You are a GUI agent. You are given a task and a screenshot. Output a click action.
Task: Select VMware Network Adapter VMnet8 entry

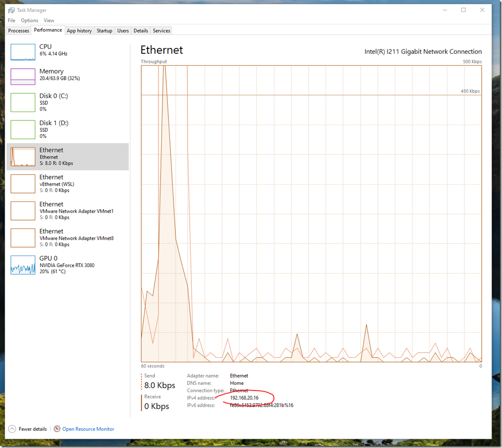[76, 238]
